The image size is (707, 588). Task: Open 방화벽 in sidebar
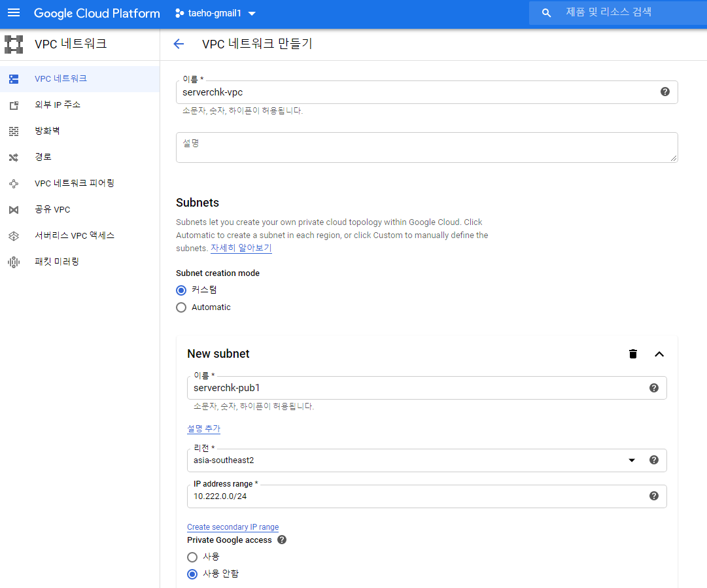[x=80, y=131]
